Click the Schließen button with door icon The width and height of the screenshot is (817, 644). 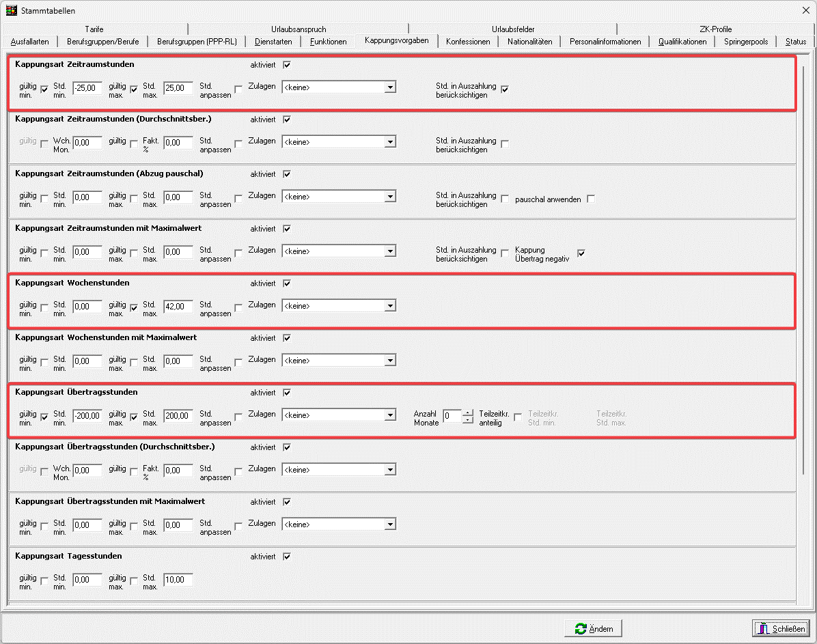coord(781,628)
